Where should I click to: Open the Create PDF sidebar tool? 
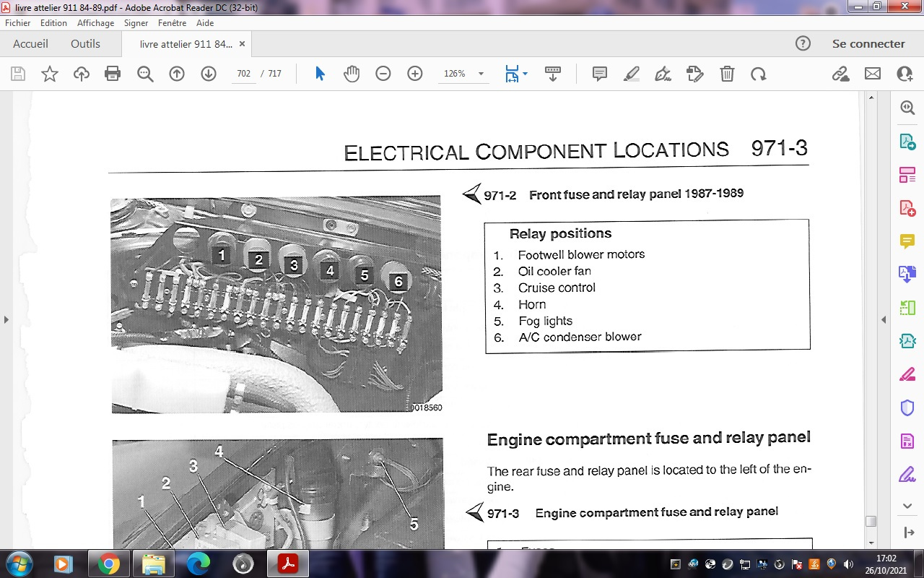pyautogui.click(x=907, y=208)
